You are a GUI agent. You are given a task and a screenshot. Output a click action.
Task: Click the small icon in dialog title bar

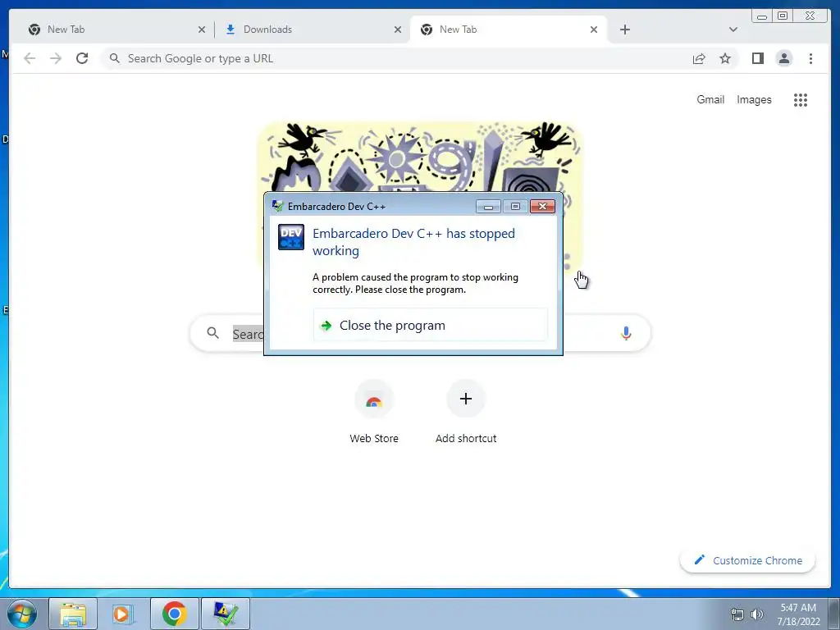tap(277, 206)
